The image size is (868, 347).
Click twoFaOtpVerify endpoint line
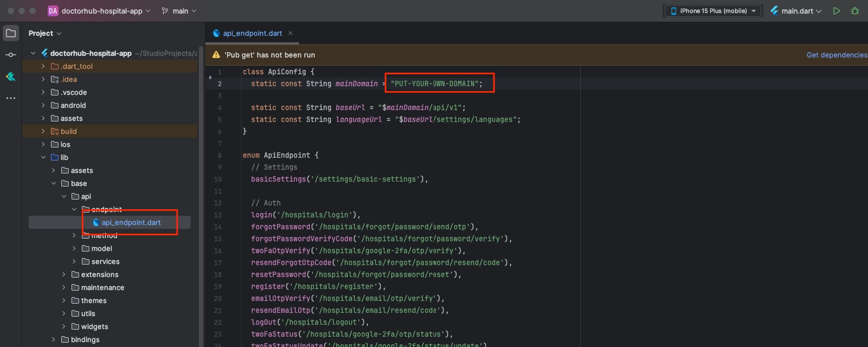click(359, 250)
